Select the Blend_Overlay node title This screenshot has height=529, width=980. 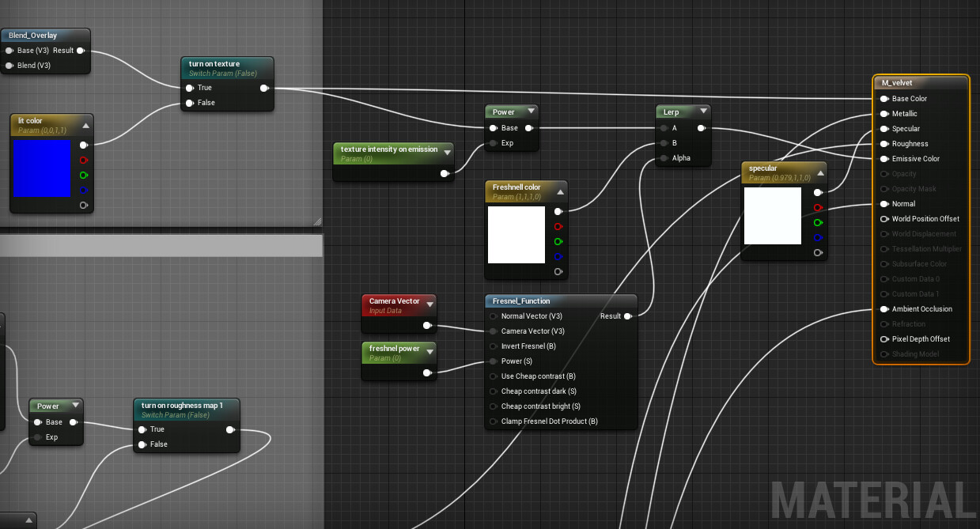33,36
